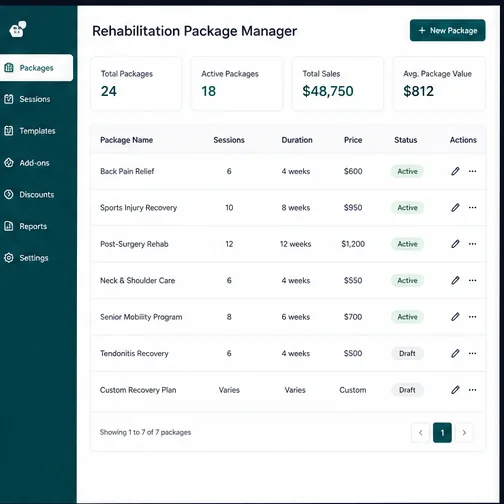Viewport: 504px width, 504px height.
Task: Open more actions for Post-Surgery Rehab
Action: click(x=472, y=244)
